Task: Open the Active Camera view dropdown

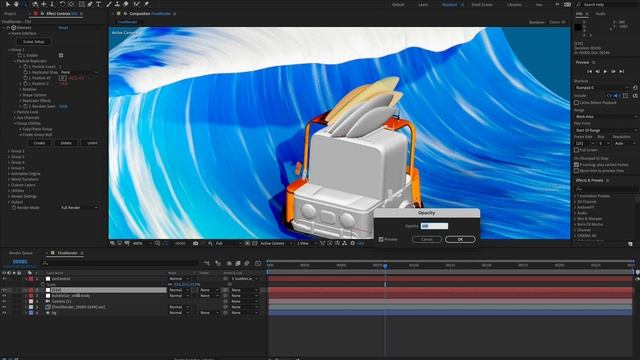Action: pos(276,243)
